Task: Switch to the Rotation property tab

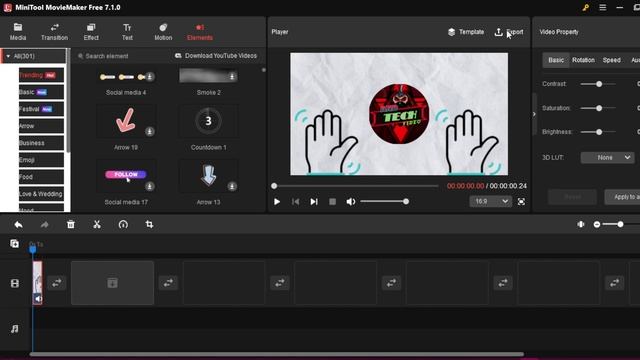Action: pyautogui.click(x=583, y=60)
